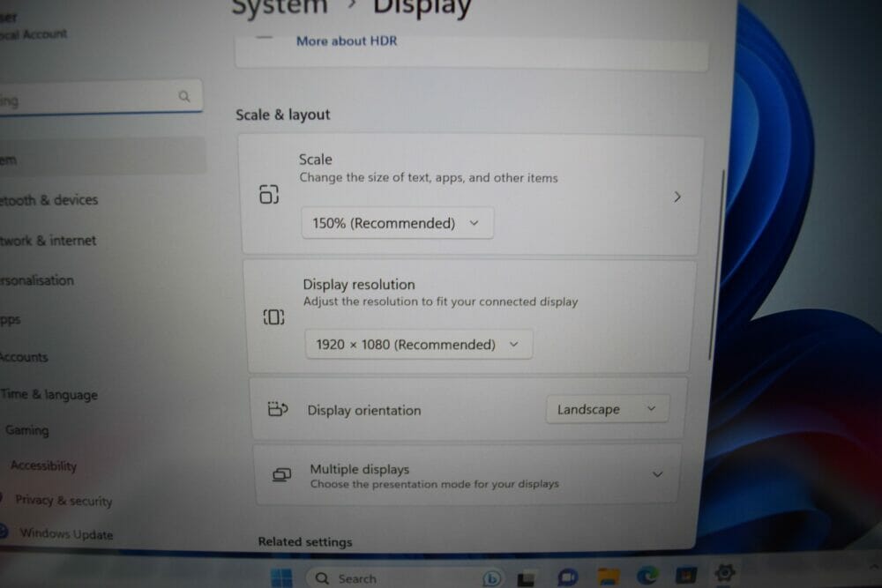Launch Microsoft Edge from the taskbar
The image size is (882, 588).
tap(647, 575)
